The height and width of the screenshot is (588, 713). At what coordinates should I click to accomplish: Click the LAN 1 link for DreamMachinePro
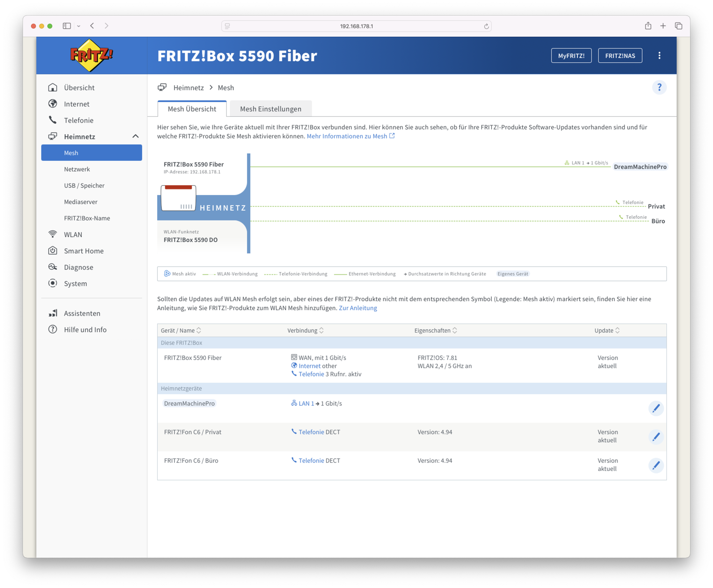(306, 404)
